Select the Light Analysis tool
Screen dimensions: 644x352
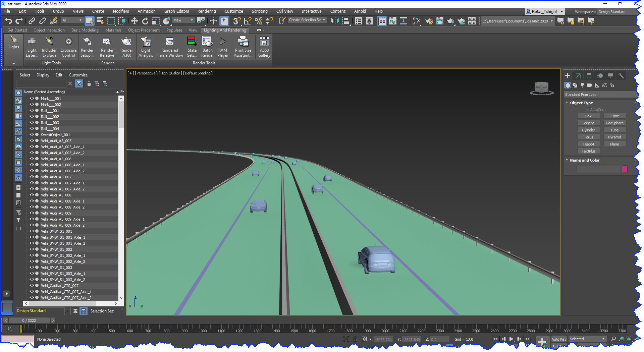coord(146,47)
